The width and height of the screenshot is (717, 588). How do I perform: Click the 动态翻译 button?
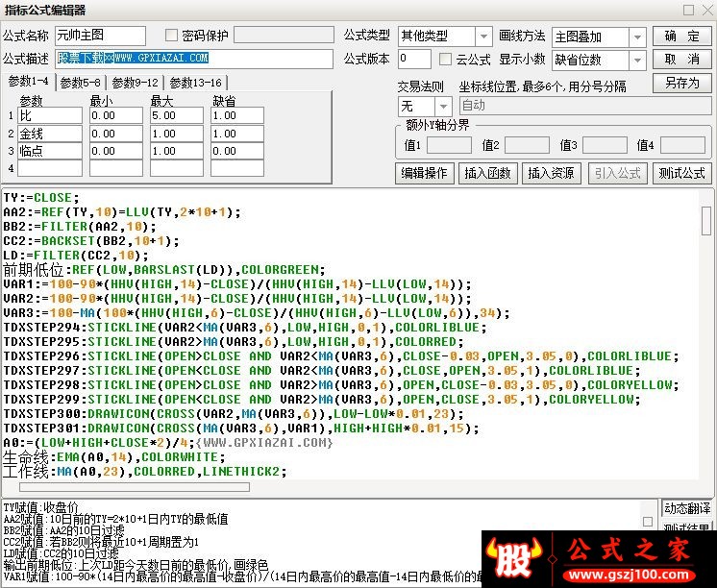pos(687,508)
